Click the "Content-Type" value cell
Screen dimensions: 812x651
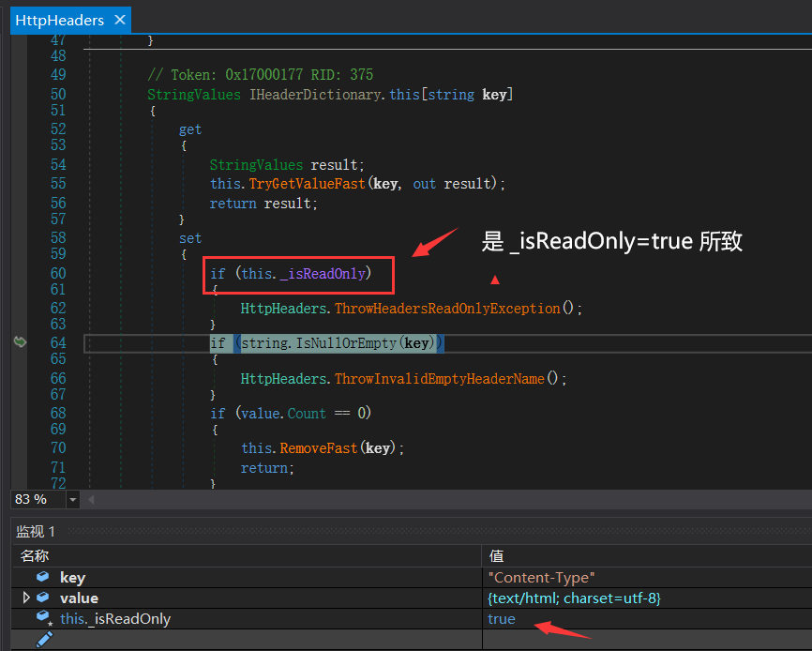(541, 577)
